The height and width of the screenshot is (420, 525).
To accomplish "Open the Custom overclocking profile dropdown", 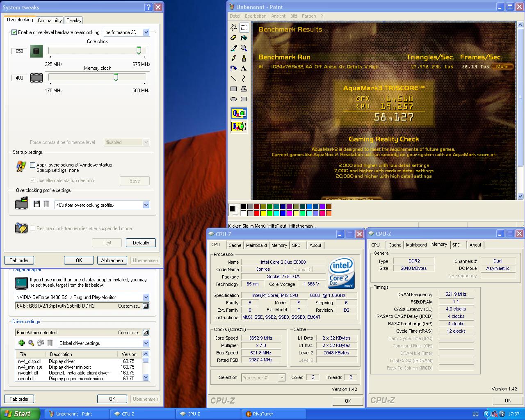I will point(146,205).
